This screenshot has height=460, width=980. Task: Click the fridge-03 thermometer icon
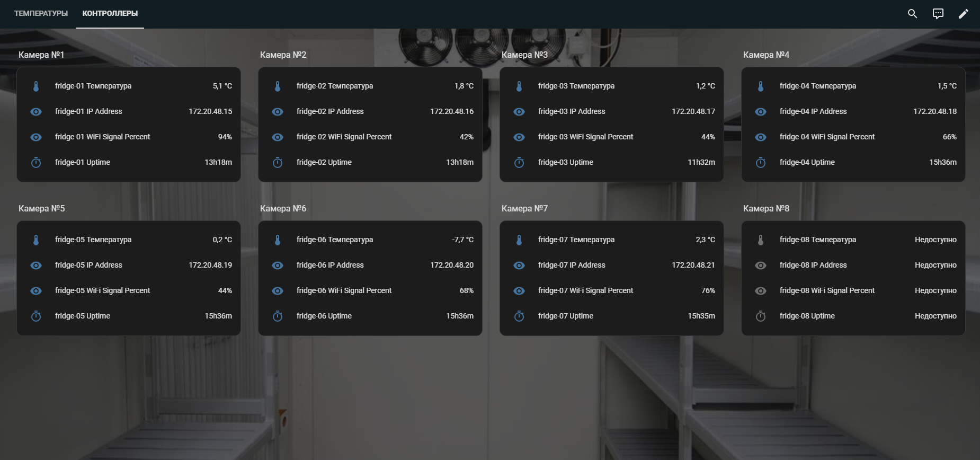pyautogui.click(x=519, y=86)
